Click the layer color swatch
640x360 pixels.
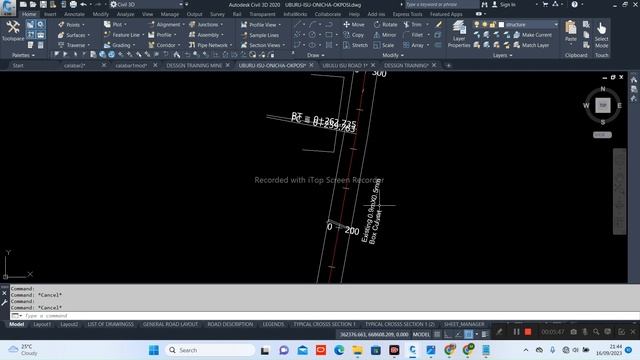tap(501, 24)
